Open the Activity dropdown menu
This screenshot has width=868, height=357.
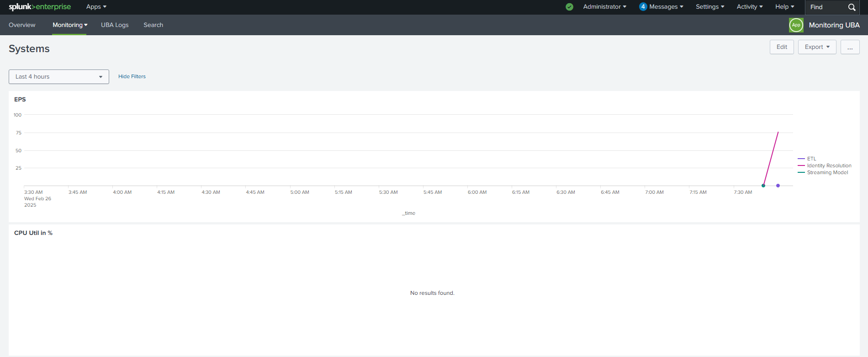click(x=750, y=7)
